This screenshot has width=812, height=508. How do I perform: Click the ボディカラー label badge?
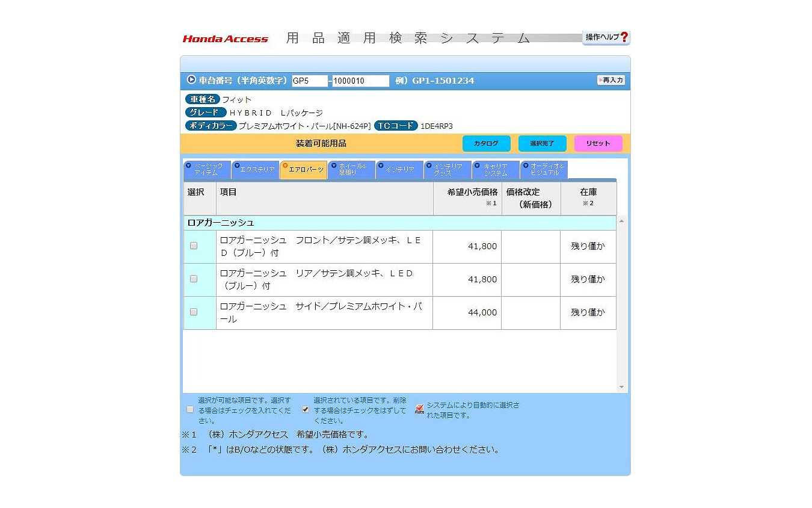pos(211,126)
